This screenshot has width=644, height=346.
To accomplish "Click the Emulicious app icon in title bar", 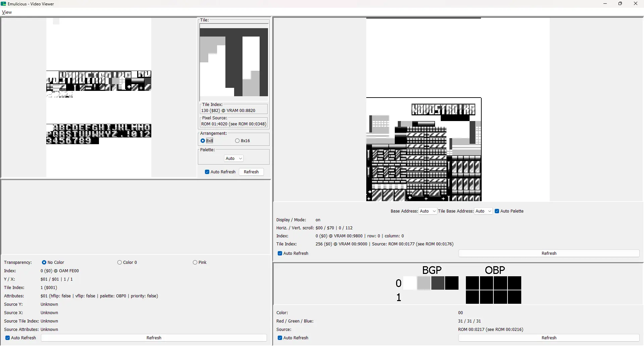I will pos(4,4).
